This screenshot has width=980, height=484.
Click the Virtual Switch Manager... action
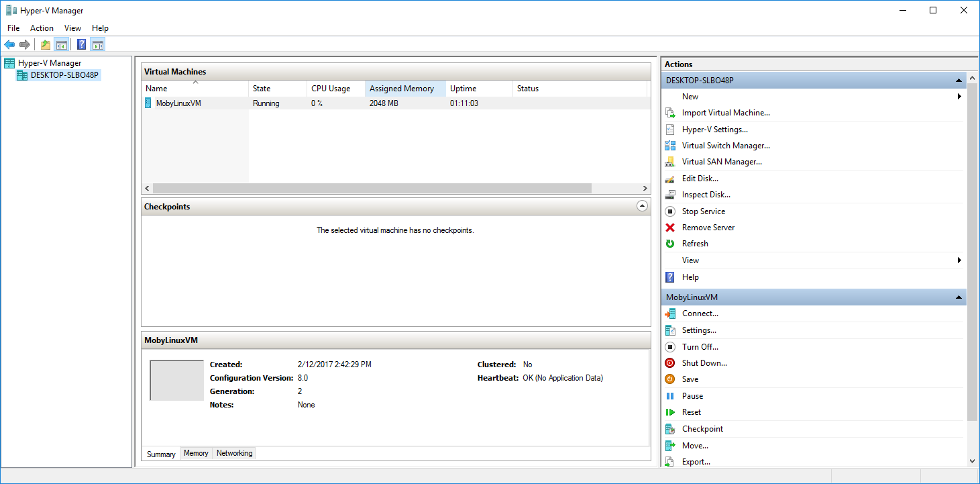pyautogui.click(x=726, y=146)
